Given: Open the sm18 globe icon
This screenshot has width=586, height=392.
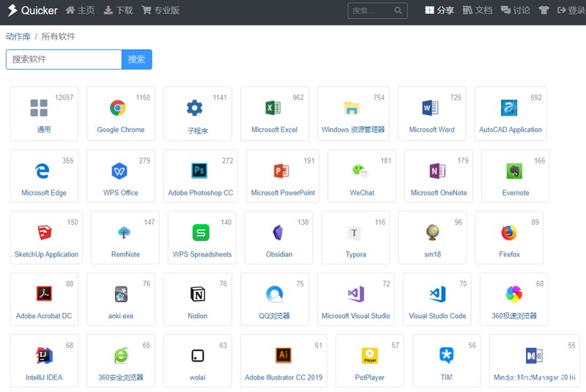Looking at the screenshot, I should (x=432, y=232).
